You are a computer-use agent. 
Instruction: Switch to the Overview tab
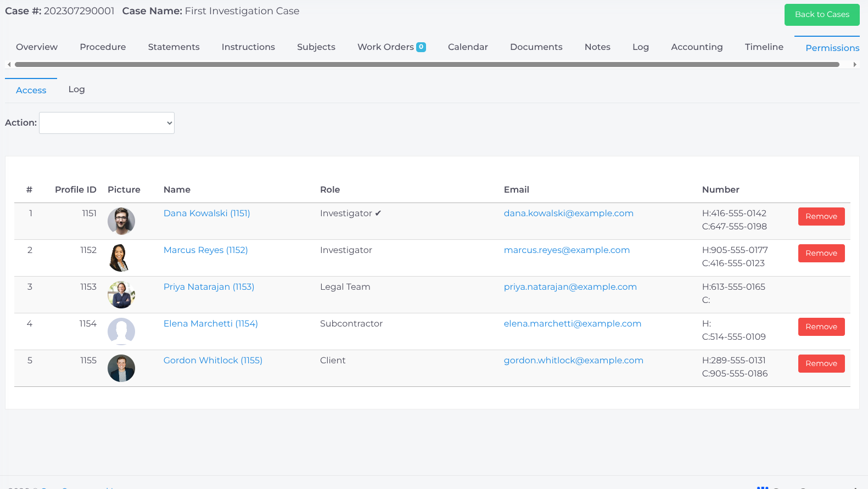pos(37,47)
